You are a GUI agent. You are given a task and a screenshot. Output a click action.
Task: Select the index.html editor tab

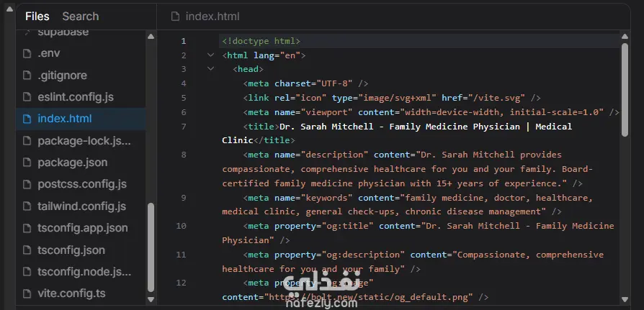coord(205,17)
